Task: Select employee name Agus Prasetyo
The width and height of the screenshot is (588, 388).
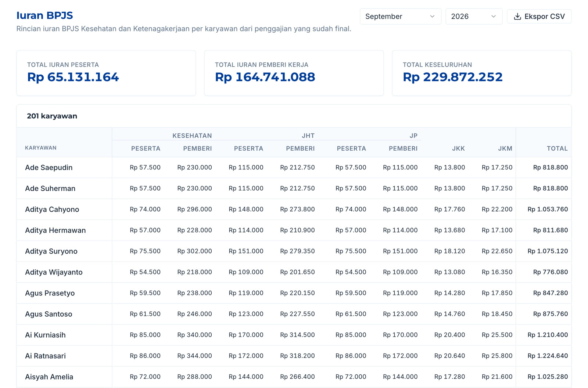Action: pyautogui.click(x=50, y=293)
